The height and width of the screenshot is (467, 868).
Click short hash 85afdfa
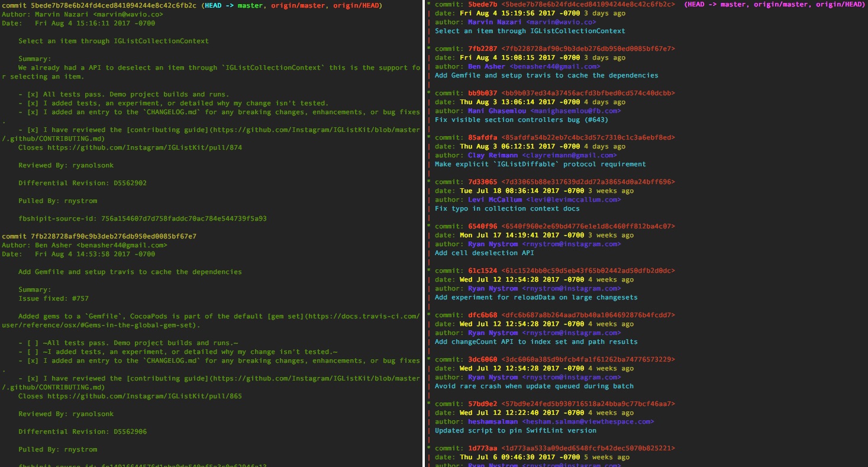[482, 137]
